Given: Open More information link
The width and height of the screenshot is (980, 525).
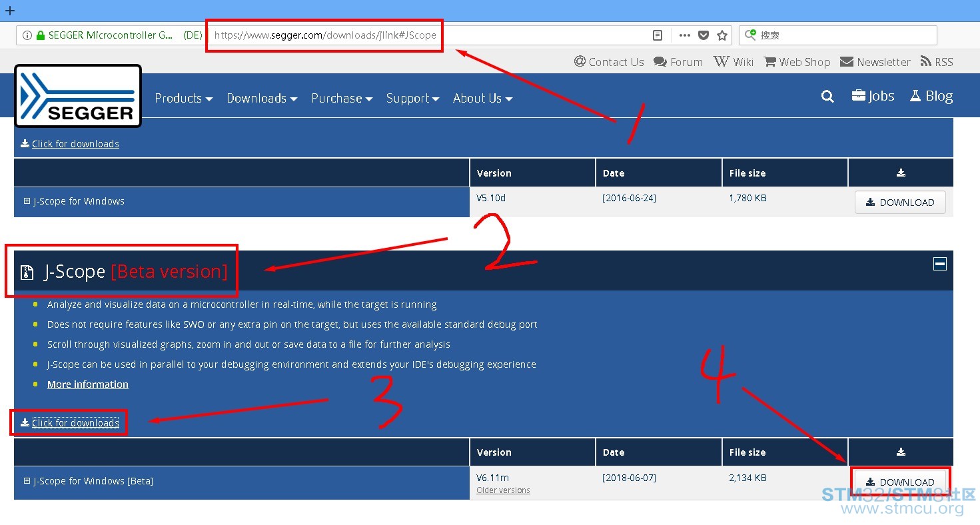Looking at the screenshot, I should [x=88, y=384].
